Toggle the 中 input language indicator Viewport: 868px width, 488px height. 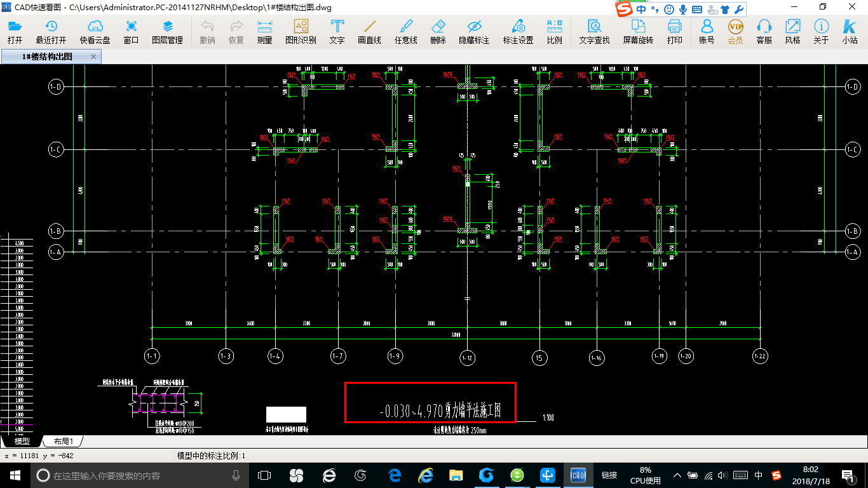(759, 475)
